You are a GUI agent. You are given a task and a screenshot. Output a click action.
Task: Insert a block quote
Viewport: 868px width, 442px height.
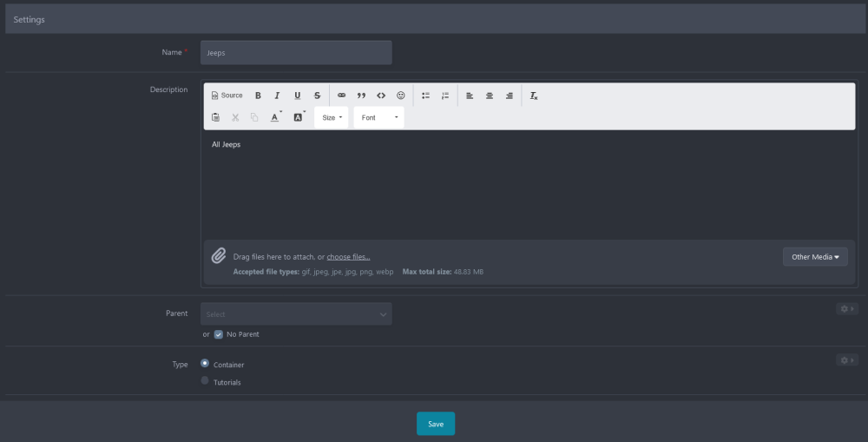pyautogui.click(x=361, y=96)
